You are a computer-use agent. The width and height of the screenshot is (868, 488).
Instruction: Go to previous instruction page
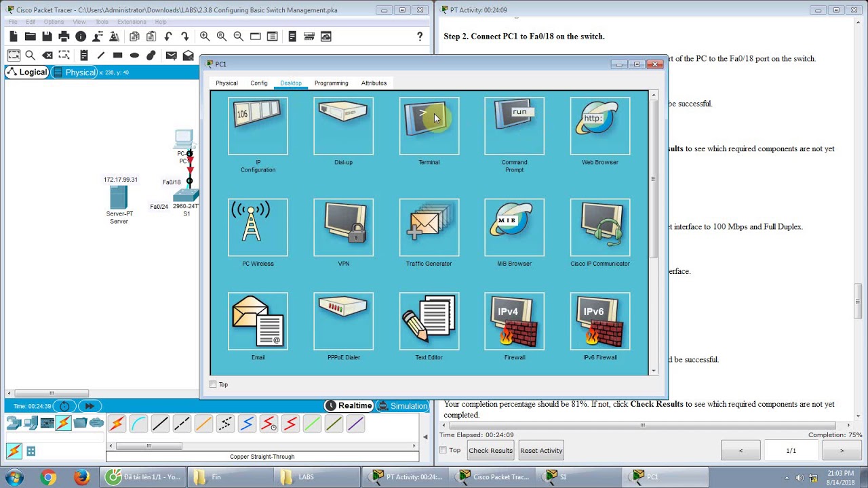(x=741, y=450)
